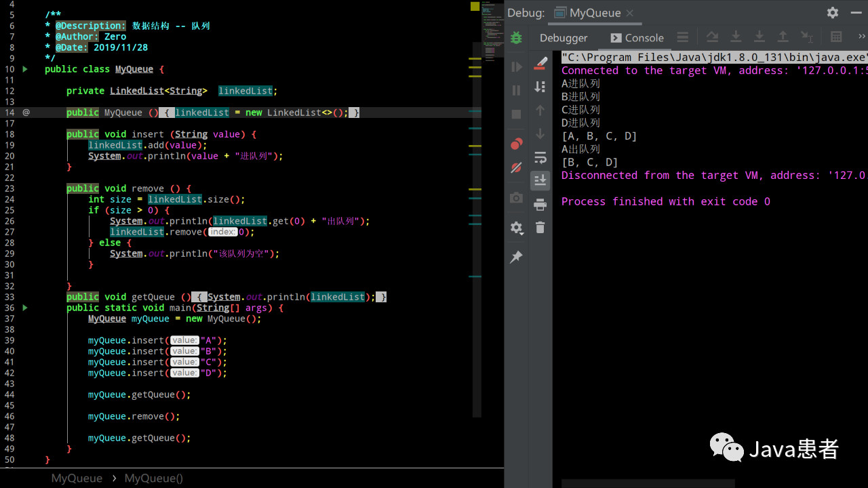This screenshot has width=868, height=488.
Task: Print the console output
Action: coord(540,204)
